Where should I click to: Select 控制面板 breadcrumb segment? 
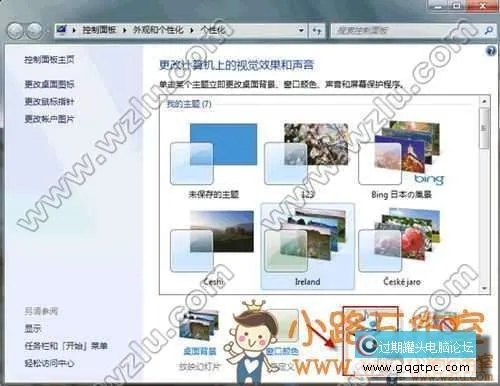click(x=99, y=30)
